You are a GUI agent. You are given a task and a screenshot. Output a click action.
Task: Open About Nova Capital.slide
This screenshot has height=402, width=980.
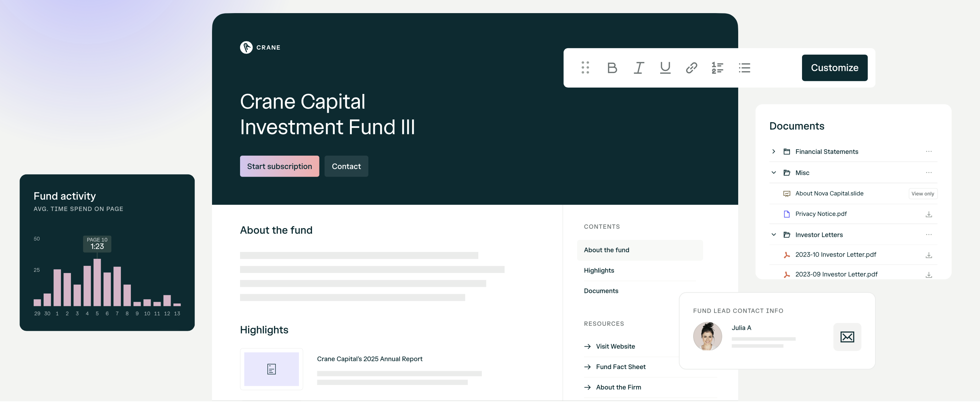tap(829, 193)
